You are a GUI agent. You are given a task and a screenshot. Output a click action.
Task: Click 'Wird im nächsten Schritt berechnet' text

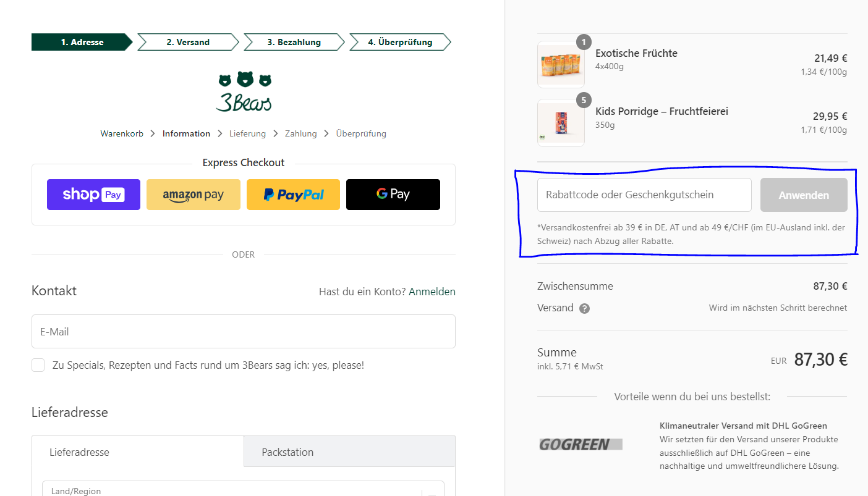point(778,308)
